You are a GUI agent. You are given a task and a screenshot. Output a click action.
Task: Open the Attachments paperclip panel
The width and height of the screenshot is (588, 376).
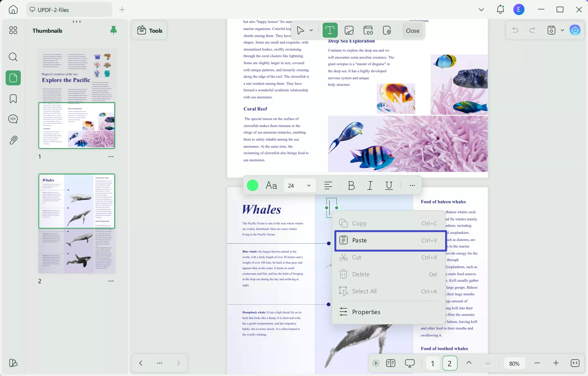click(13, 140)
